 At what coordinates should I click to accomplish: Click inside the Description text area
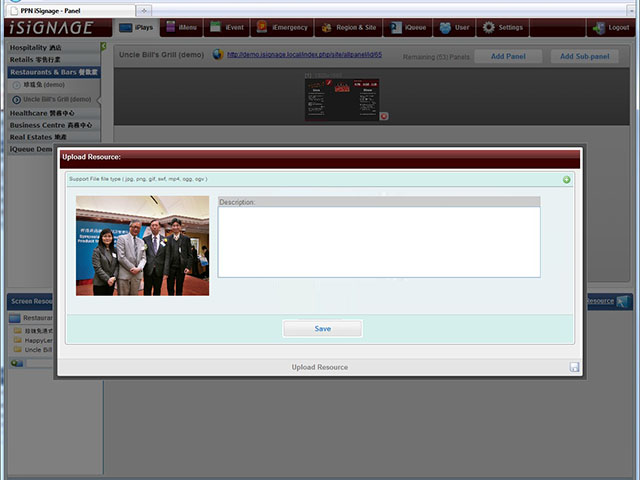(x=379, y=241)
